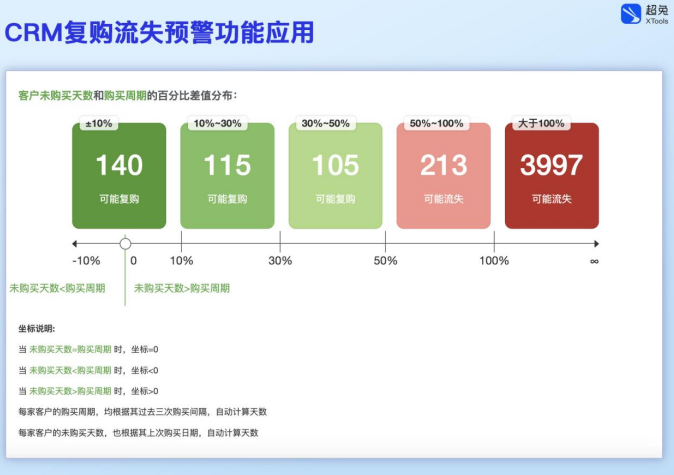The width and height of the screenshot is (674, 475).
Task: Open the 115 可能复购 card
Action: [227, 176]
